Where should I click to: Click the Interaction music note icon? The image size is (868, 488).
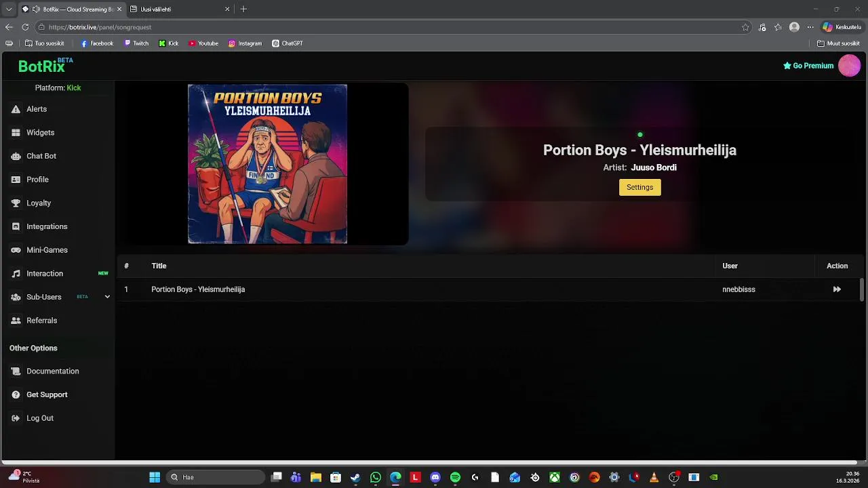point(16,274)
